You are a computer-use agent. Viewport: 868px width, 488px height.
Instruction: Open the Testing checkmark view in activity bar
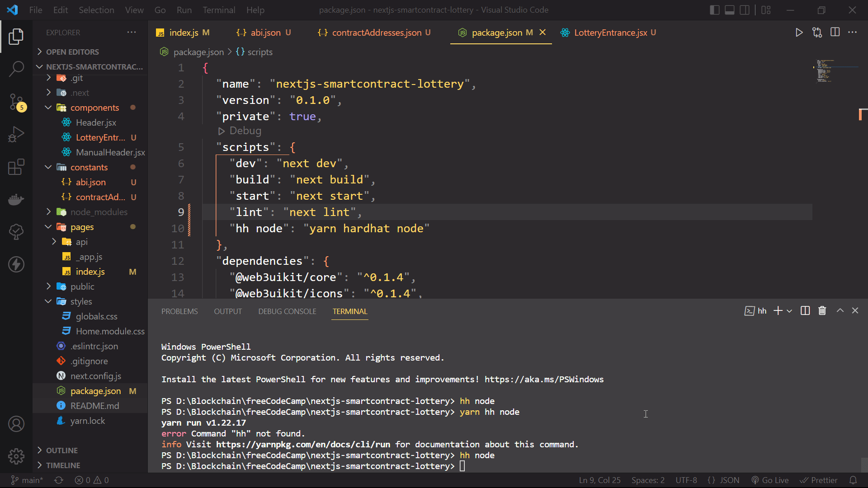pyautogui.click(x=16, y=232)
